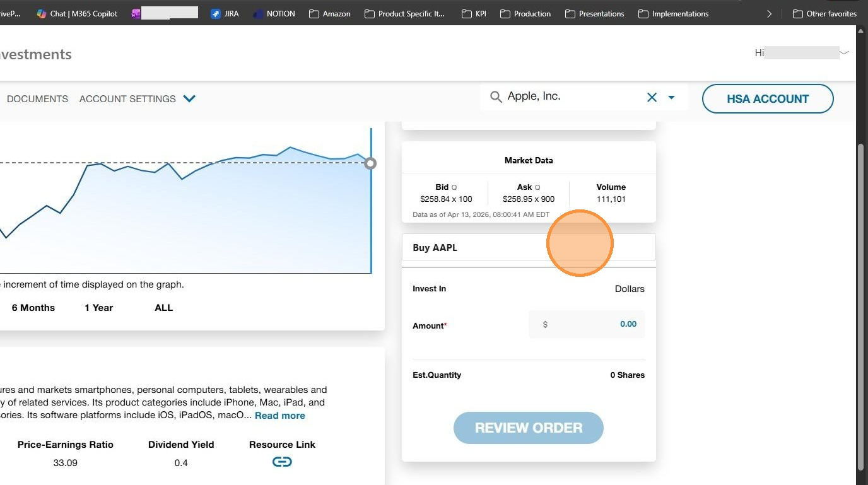Open the Amazon bookmarks folder
Image resolution: width=868 pixels, height=485 pixels.
[329, 13]
